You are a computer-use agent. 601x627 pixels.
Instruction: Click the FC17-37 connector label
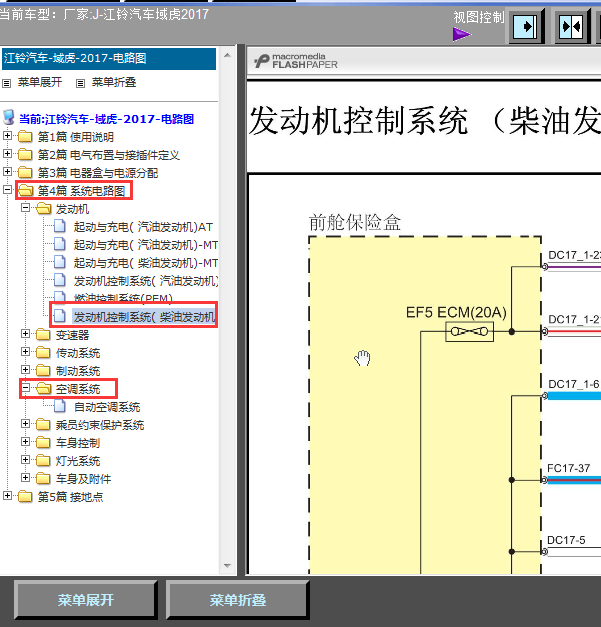(x=568, y=468)
